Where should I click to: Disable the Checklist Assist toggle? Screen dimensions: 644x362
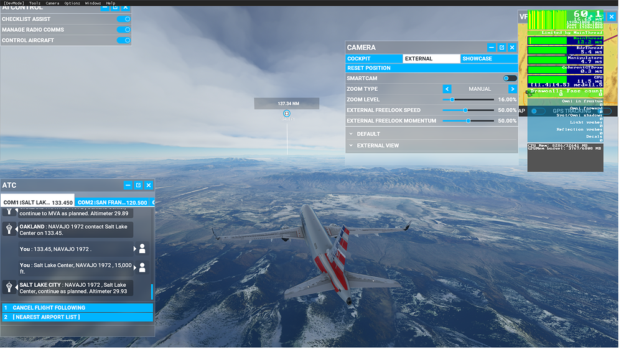coord(125,19)
